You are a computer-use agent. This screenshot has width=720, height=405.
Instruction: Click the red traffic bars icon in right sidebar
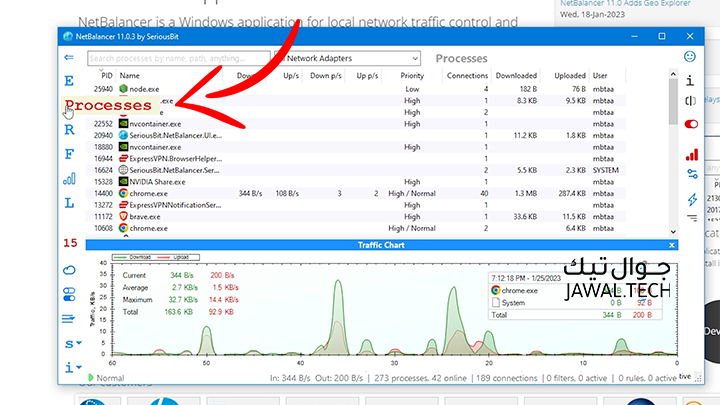691,154
